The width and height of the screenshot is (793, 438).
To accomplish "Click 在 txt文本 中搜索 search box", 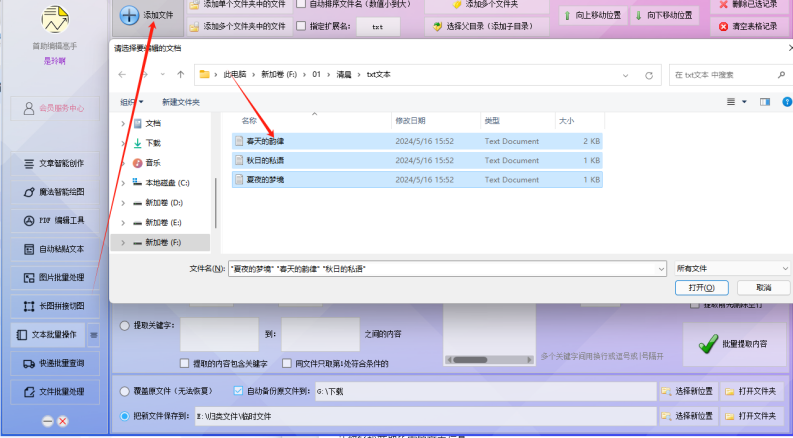I will [x=729, y=75].
